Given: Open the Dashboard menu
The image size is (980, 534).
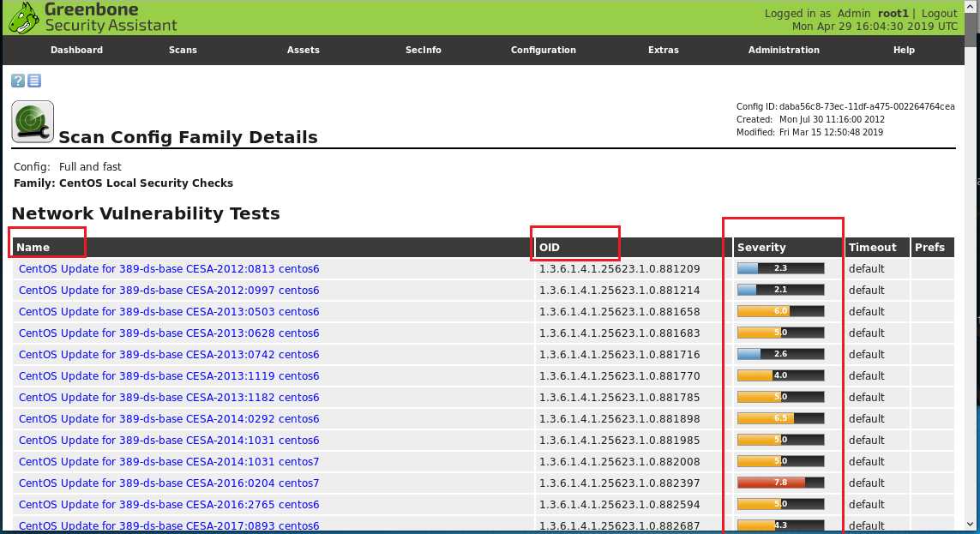Looking at the screenshot, I should pos(77,50).
